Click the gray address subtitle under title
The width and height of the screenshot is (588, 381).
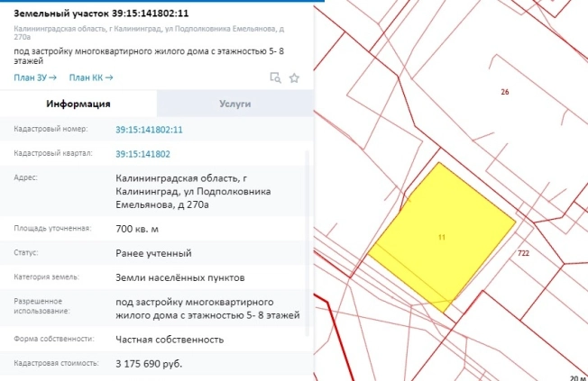[149, 33]
